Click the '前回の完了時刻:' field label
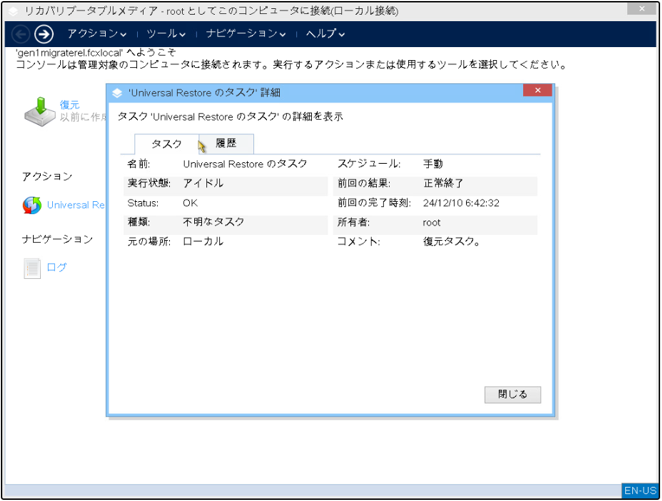The height and width of the screenshot is (501, 662). pos(374,203)
